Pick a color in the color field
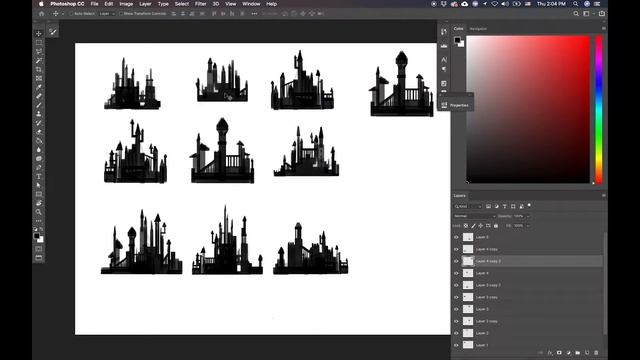 [528, 109]
